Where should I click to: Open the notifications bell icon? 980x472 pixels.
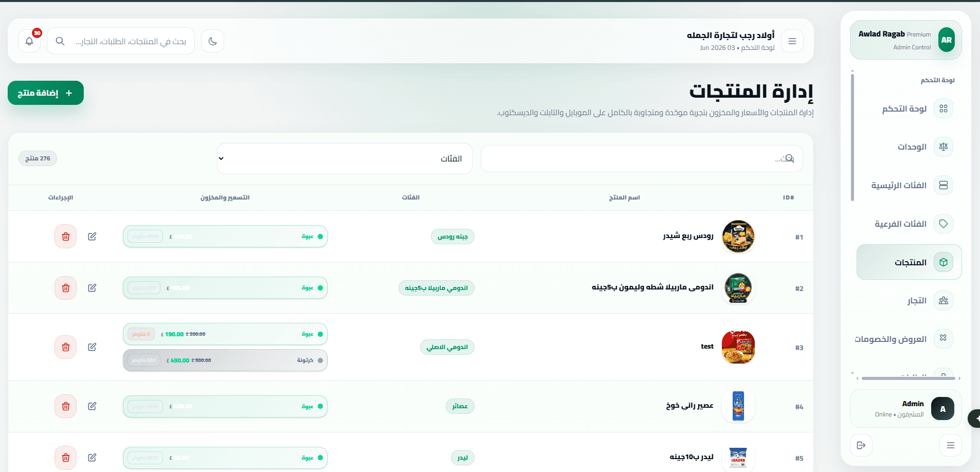click(x=29, y=41)
